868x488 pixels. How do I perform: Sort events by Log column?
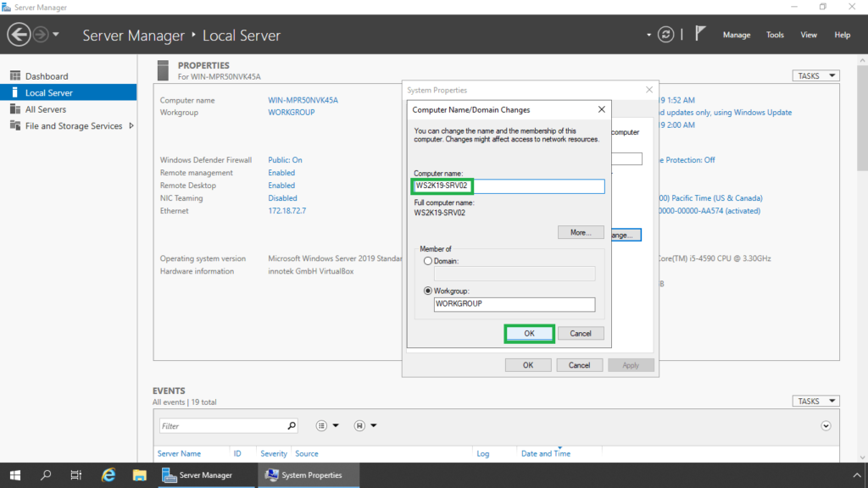482,454
